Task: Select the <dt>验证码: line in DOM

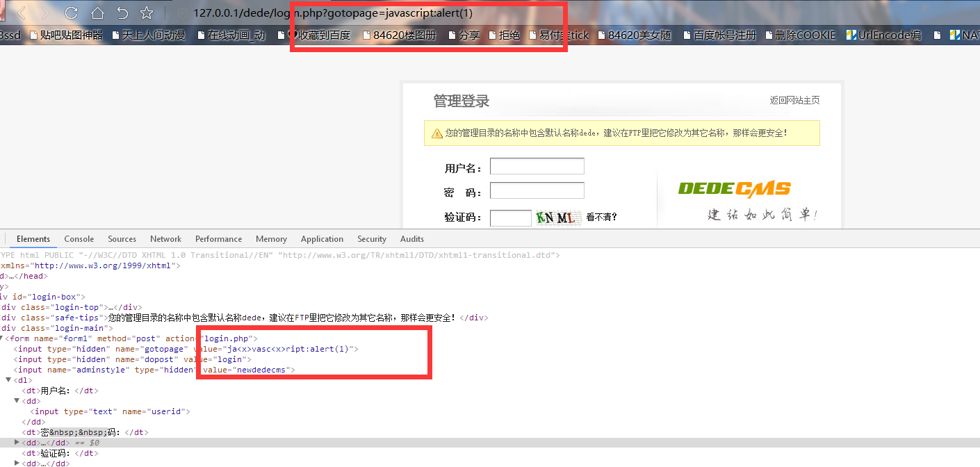Action: [60, 453]
